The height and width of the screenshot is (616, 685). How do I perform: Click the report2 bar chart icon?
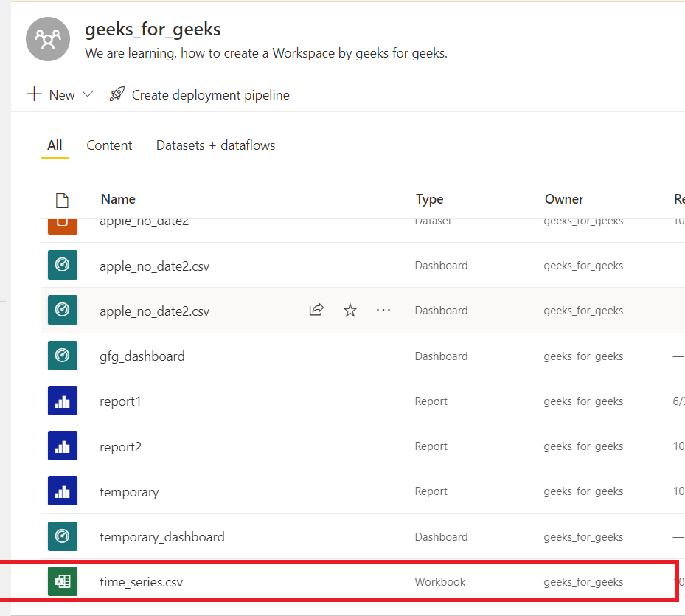tap(63, 446)
